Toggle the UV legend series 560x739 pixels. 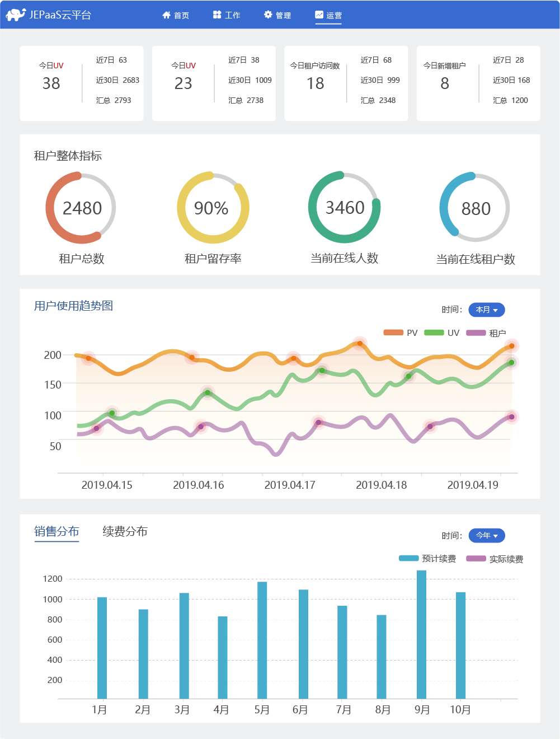point(442,333)
